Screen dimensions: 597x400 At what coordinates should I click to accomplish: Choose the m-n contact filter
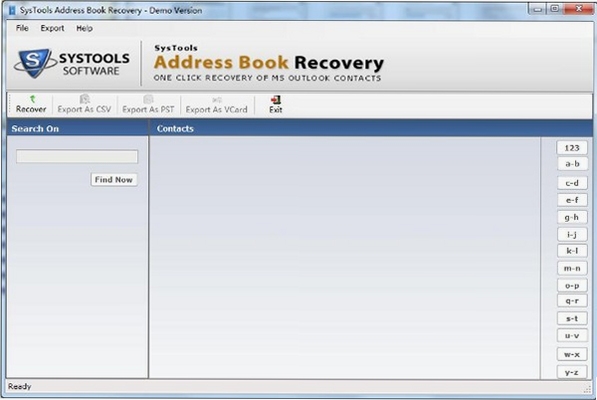(x=572, y=268)
